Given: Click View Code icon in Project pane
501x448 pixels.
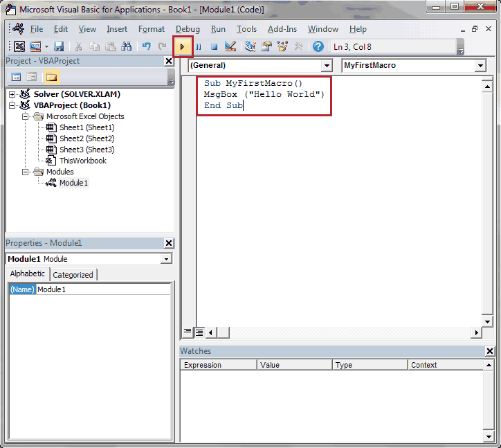Looking at the screenshot, I should (x=16, y=77).
